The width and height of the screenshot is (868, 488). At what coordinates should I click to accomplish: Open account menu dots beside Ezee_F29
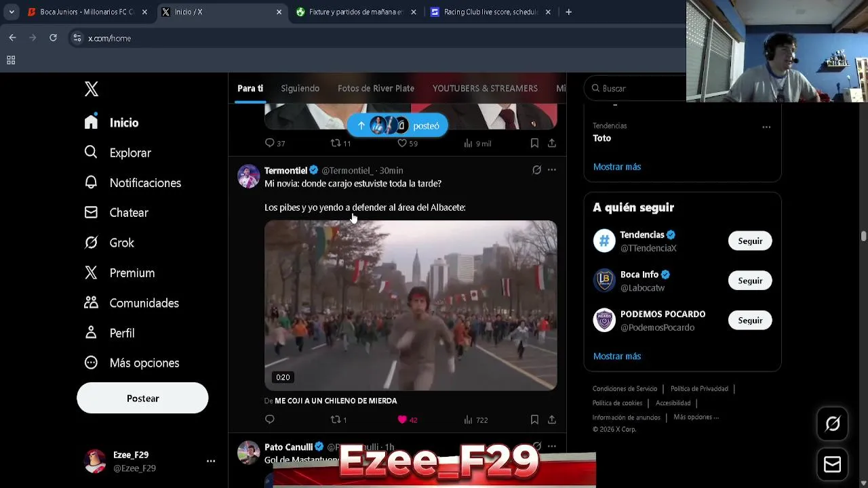pyautogui.click(x=211, y=461)
